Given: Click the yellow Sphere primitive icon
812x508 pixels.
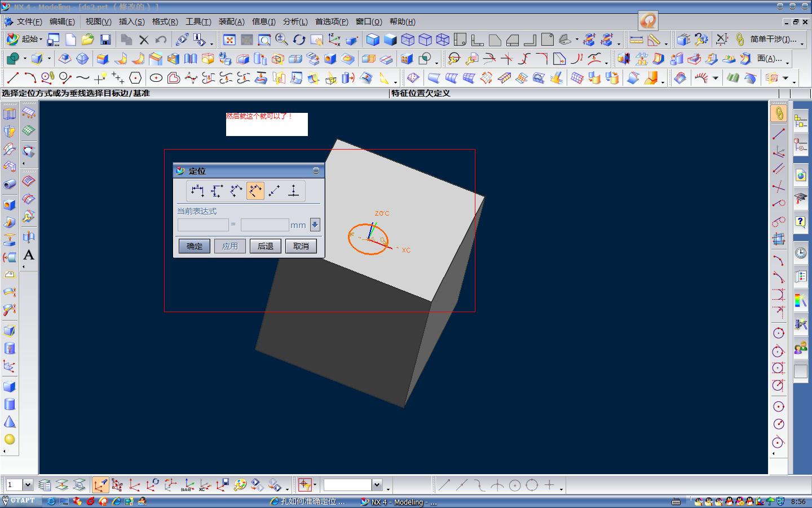Looking at the screenshot, I should (x=10, y=439).
